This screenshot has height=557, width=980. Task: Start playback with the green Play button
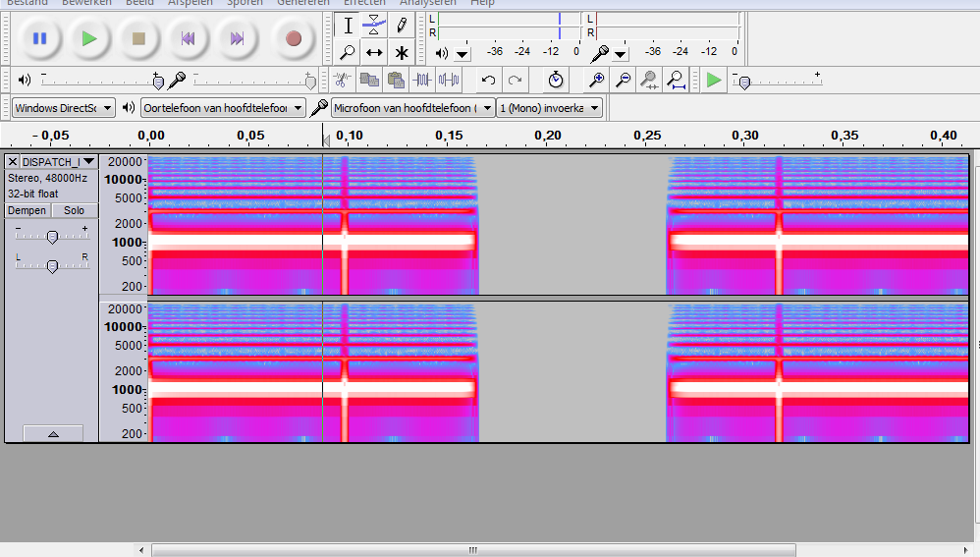[x=88, y=38]
